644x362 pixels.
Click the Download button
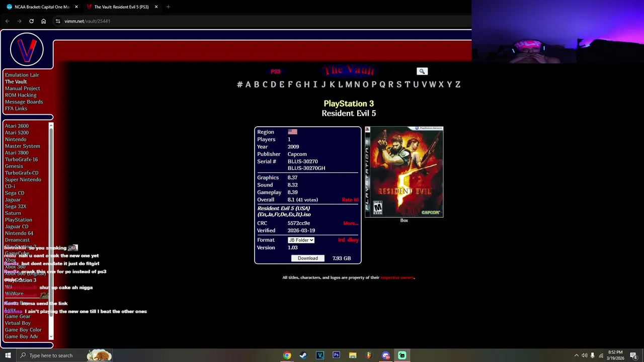pyautogui.click(x=307, y=258)
